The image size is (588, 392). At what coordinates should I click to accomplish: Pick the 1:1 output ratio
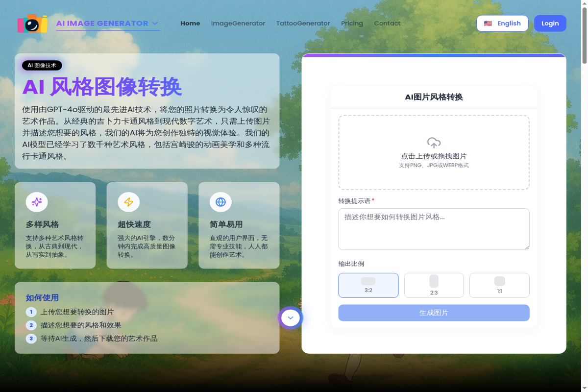[499, 285]
